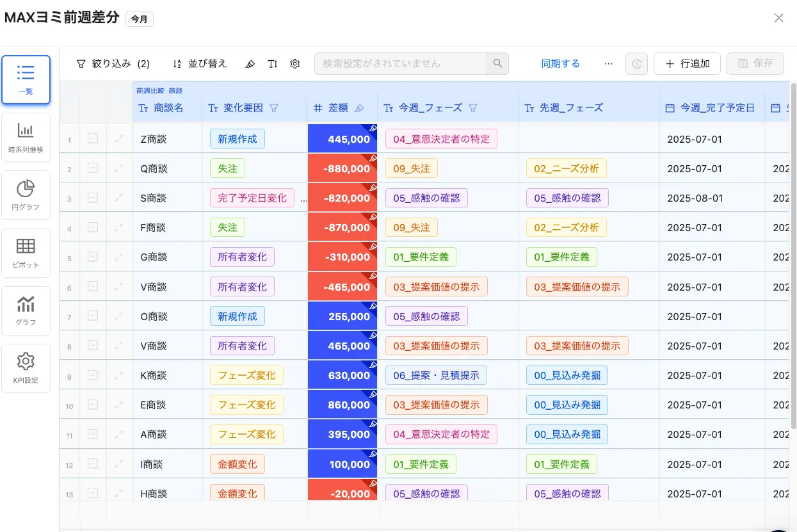
Task: Click the 860,000 差額 cell
Action: tap(342, 405)
